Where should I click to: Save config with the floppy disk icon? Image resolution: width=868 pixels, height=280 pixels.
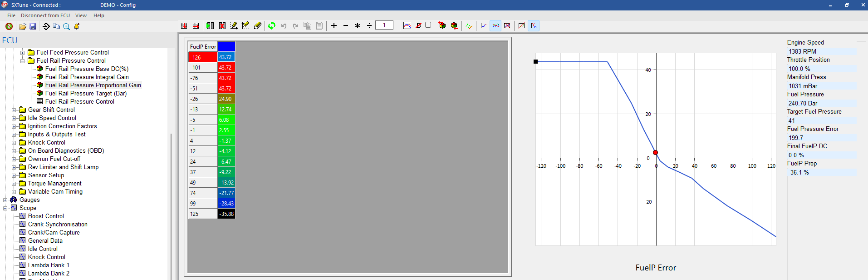click(33, 26)
